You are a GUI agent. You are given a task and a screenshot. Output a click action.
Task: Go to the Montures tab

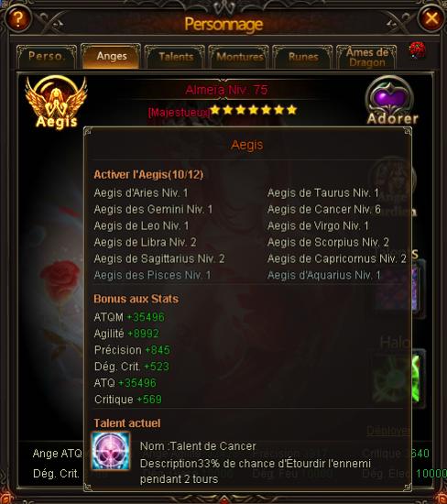point(239,57)
